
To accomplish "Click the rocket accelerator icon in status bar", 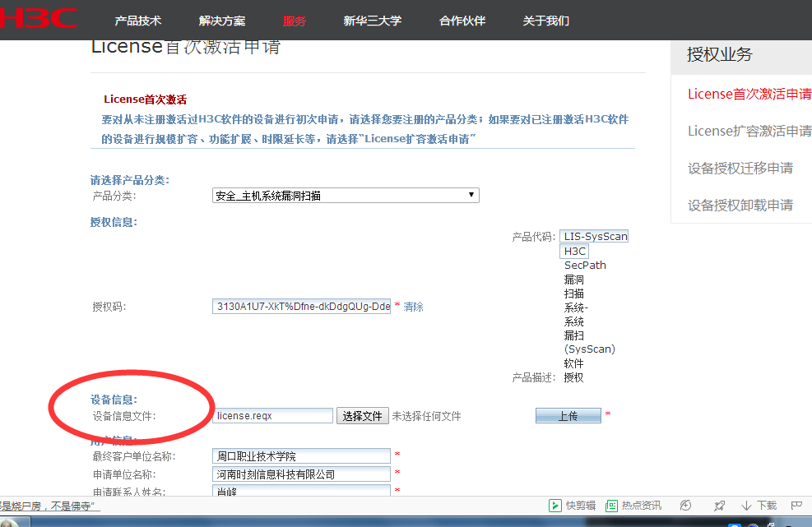I will tap(719, 506).
